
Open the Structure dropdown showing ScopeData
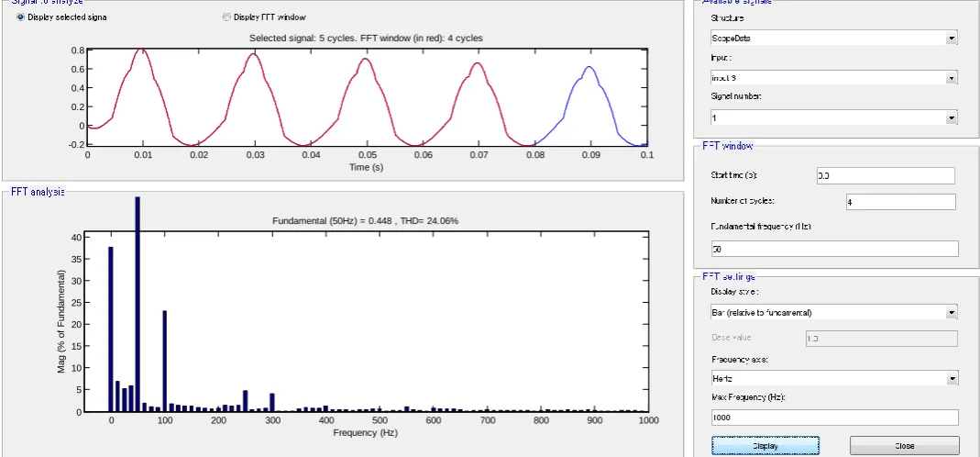click(x=833, y=39)
